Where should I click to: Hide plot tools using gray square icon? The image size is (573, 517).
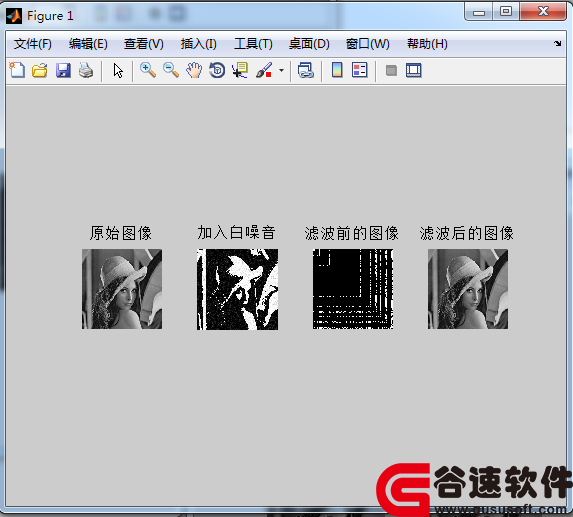click(x=391, y=71)
